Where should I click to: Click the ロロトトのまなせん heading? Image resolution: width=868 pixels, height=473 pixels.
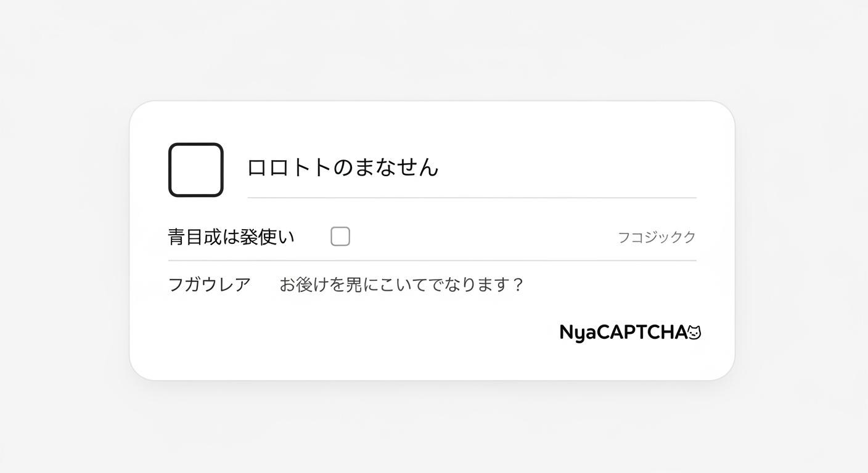pyautogui.click(x=343, y=168)
